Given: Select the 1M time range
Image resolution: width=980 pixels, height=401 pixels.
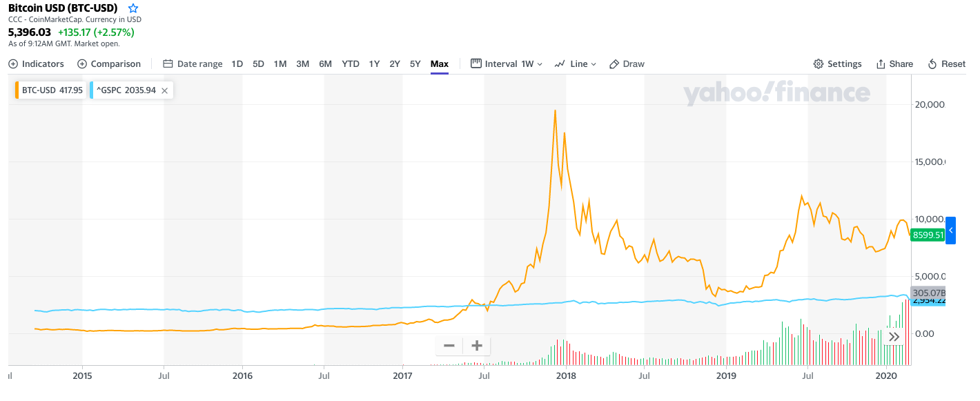Looking at the screenshot, I should click(x=280, y=63).
